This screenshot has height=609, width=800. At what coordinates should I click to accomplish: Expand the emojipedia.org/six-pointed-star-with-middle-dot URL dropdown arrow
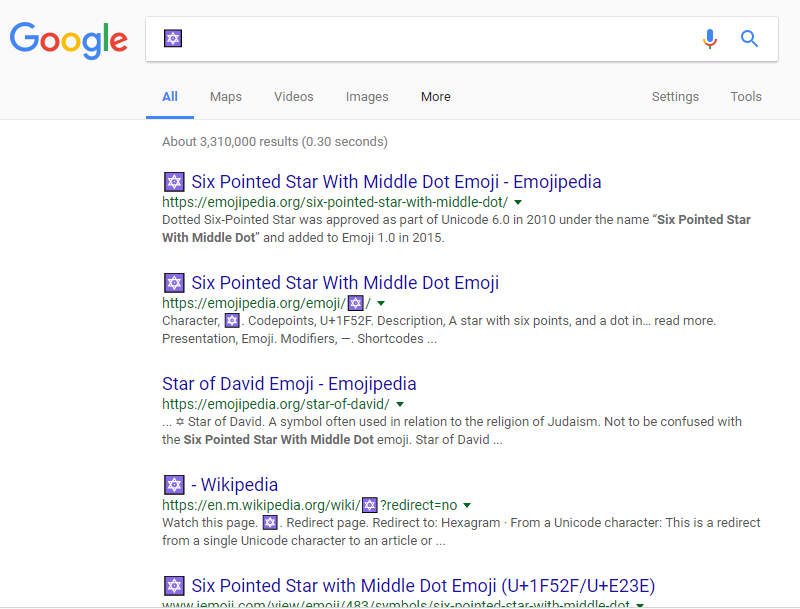(518, 202)
